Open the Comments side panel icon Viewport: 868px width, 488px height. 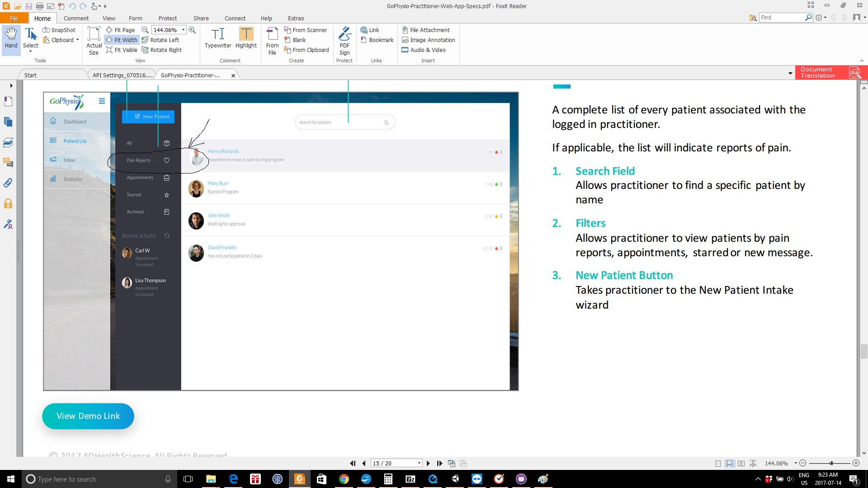pos(8,163)
